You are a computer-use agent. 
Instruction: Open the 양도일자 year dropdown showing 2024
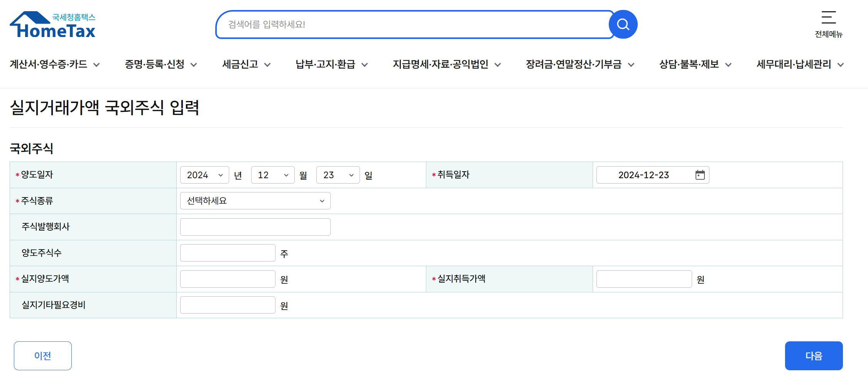(x=204, y=175)
